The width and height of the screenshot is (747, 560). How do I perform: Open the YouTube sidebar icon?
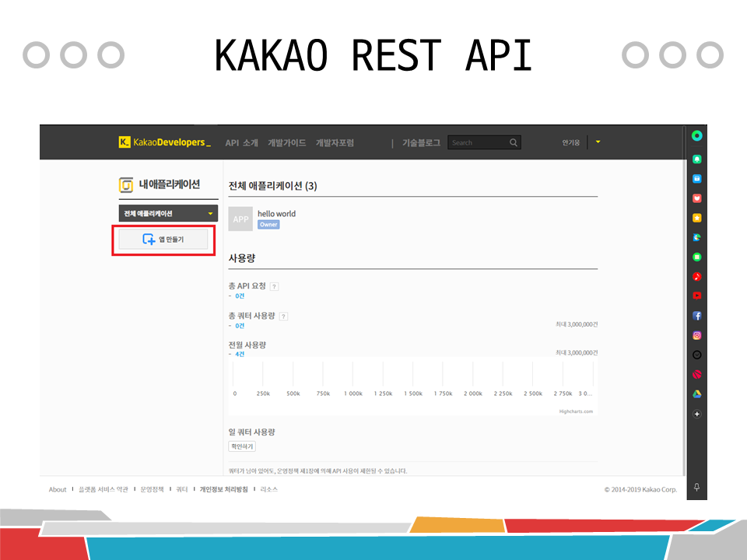pyautogui.click(x=697, y=296)
